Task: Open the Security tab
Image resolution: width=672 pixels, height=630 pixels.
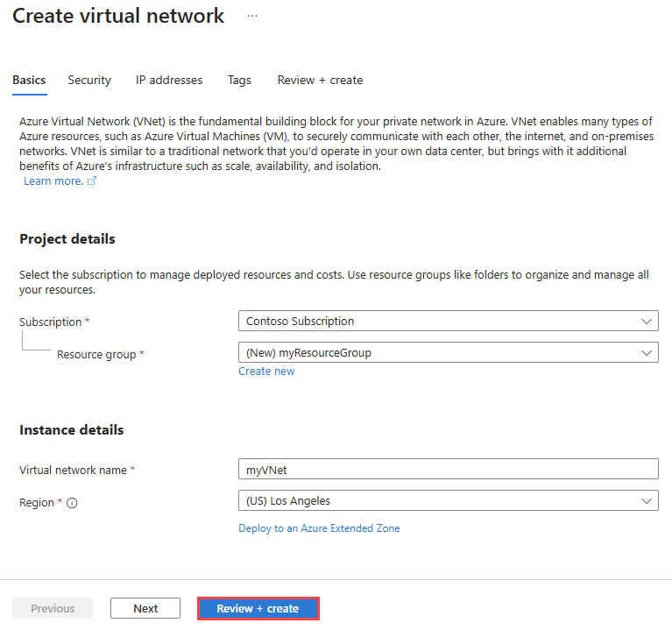Action: pyautogui.click(x=89, y=80)
